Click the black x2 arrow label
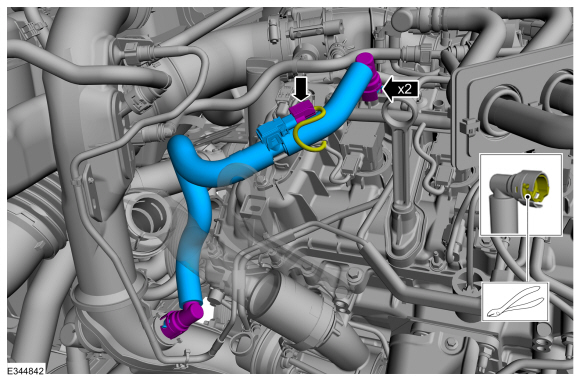This screenshot has width=580, height=381. pyautogui.click(x=400, y=89)
